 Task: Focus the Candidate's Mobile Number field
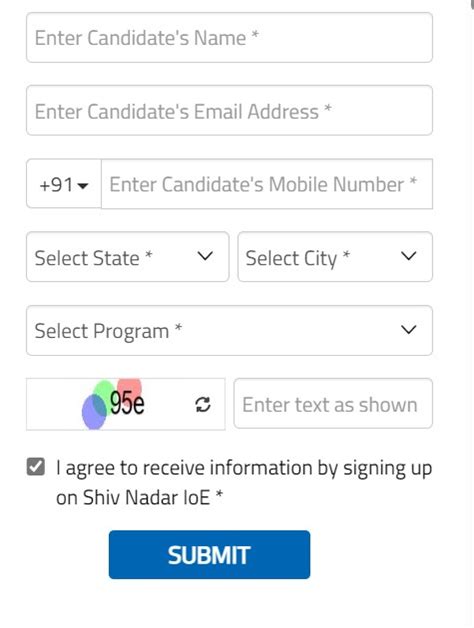pos(267,184)
